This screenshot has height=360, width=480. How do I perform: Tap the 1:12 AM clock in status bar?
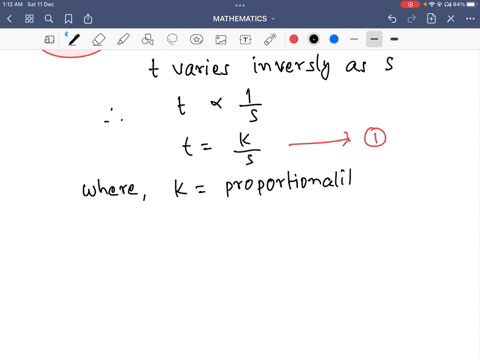13,4
